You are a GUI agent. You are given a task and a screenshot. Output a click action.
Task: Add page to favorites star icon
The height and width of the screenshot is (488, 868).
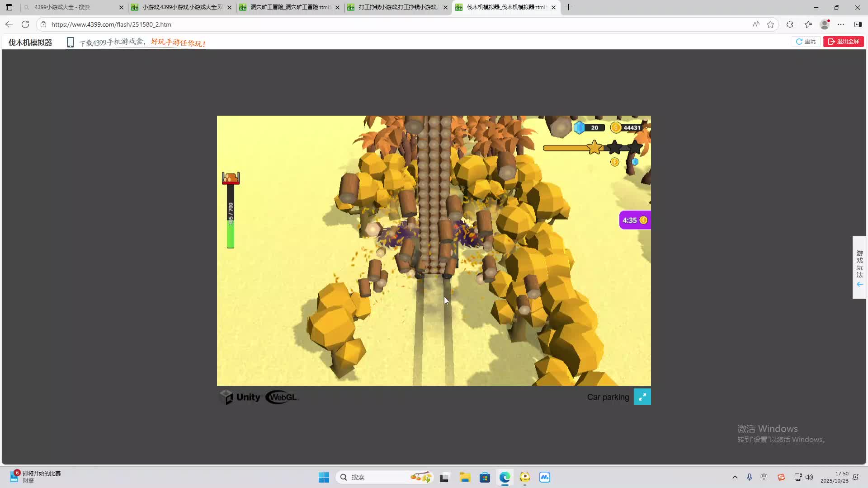click(770, 24)
